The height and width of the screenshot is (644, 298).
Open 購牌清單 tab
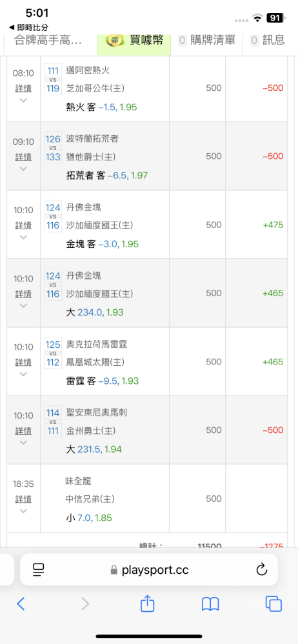207,40
